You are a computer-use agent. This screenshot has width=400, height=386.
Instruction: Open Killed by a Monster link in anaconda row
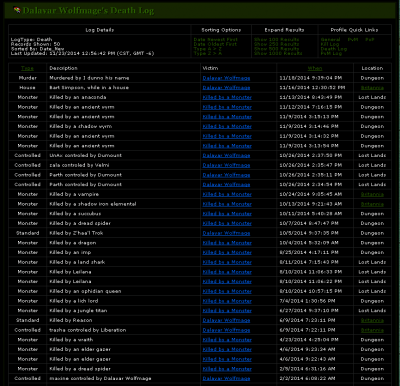pyautogui.click(x=227, y=97)
